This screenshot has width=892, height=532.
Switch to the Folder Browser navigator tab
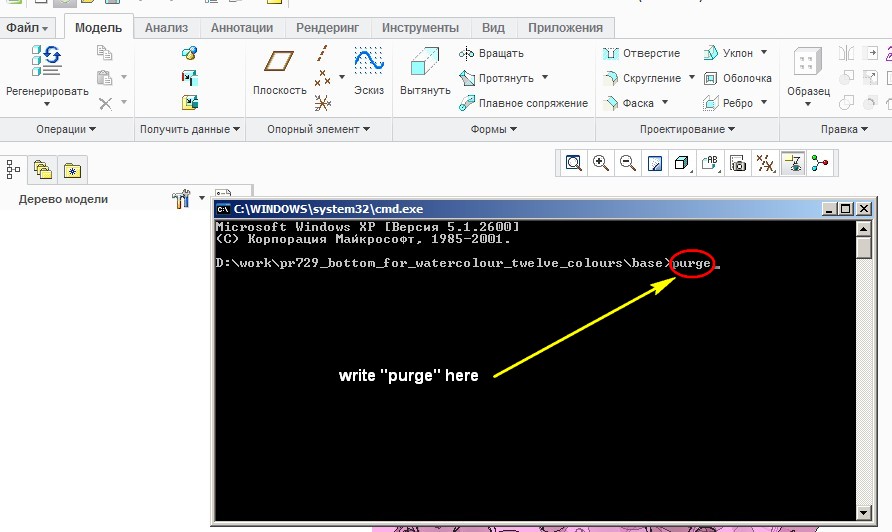click(43, 170)
